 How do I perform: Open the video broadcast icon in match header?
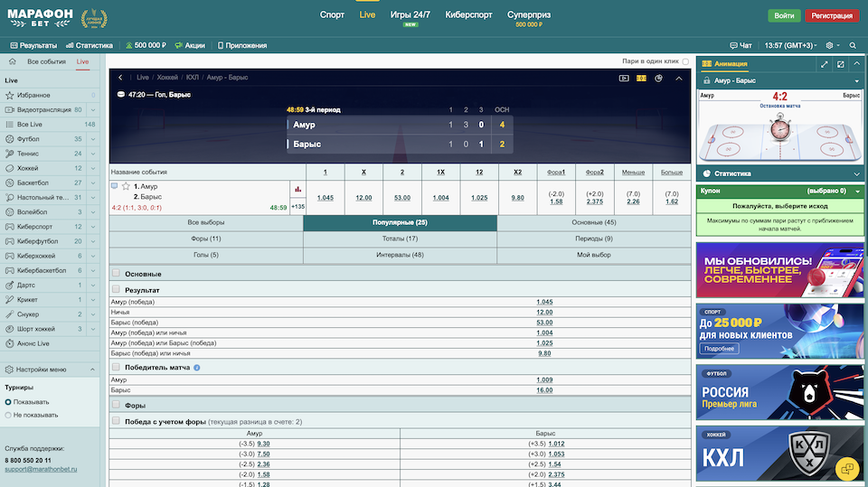click(624, 78)
